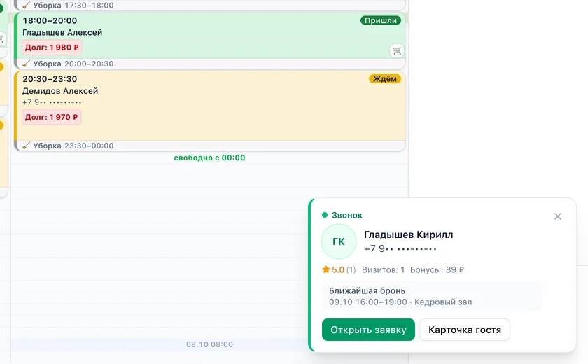Screen dimensions: 588x364
Task: Select cleaning slot 'Уборка 20:00–20:30'
Action: point(210,64)
